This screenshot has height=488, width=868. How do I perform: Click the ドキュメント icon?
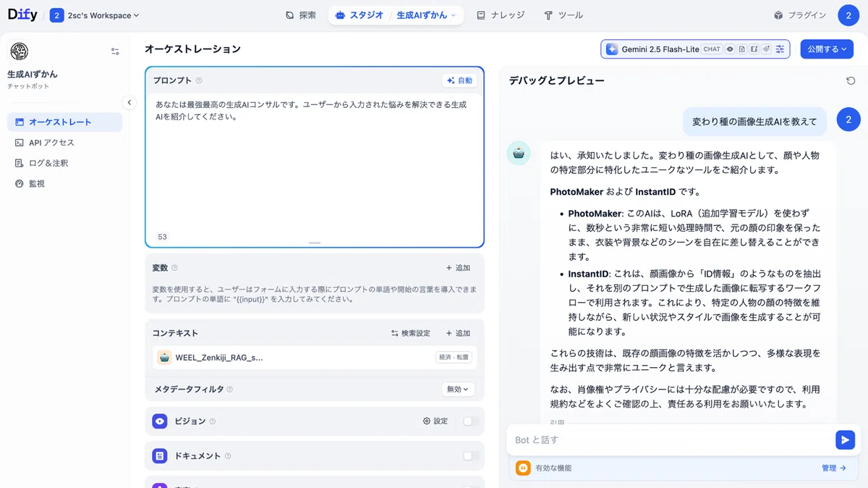(x=160, y=456)
